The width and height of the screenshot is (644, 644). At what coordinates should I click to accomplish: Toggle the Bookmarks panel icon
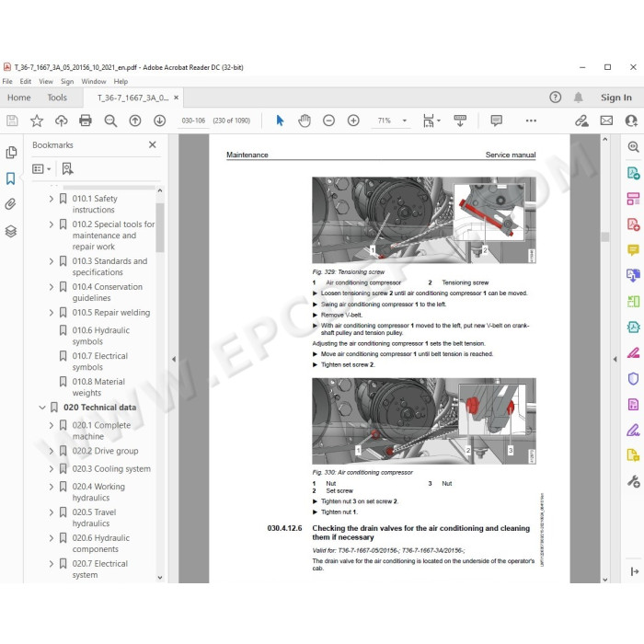(x=11, y=178)
